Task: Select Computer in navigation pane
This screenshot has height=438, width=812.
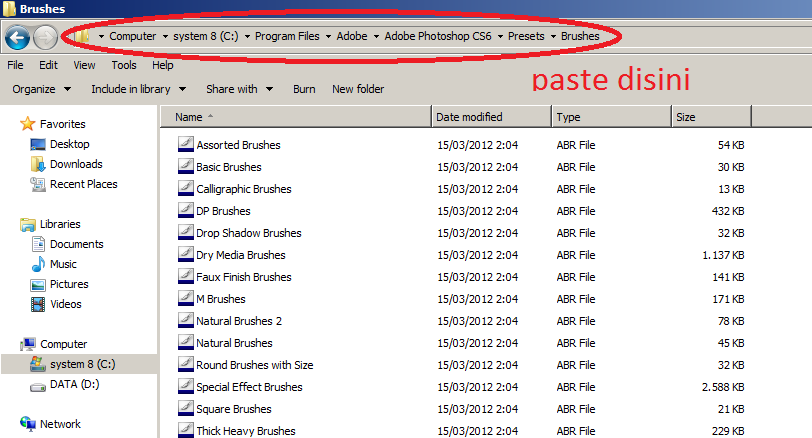Action: (63, 344)
